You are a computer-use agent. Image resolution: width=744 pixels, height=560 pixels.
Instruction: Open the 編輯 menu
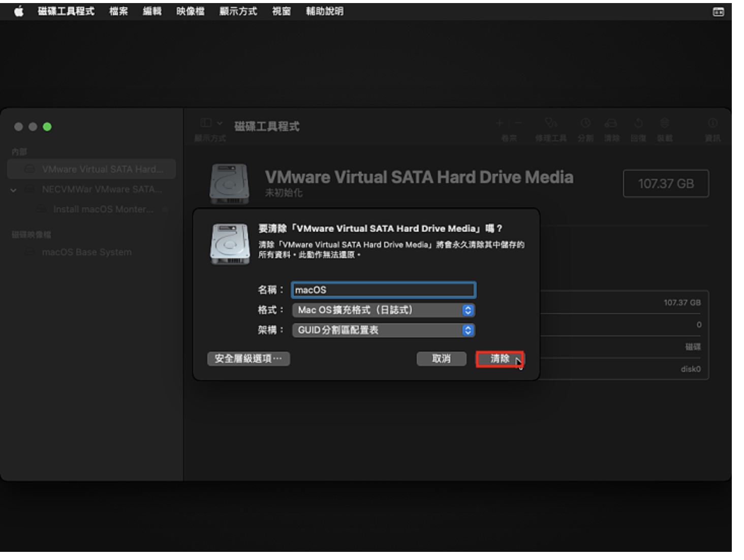tap(152, 11)
